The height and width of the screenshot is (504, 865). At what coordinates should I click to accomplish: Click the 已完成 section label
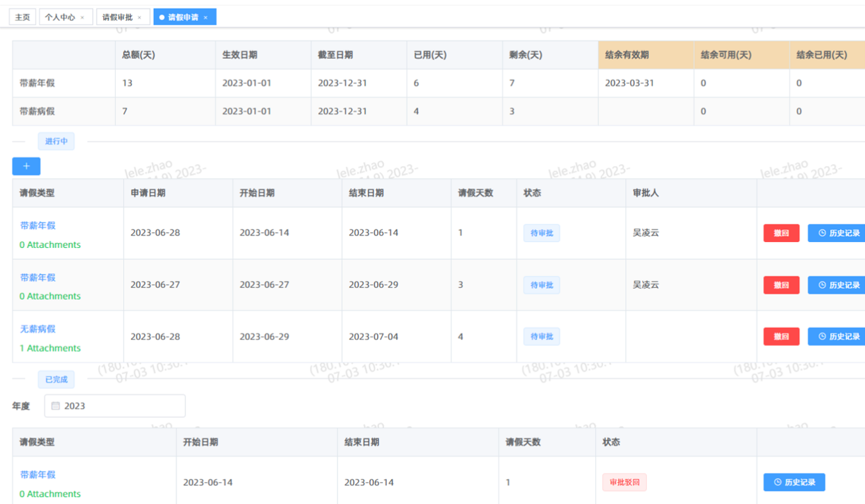(x=56, y=380)
